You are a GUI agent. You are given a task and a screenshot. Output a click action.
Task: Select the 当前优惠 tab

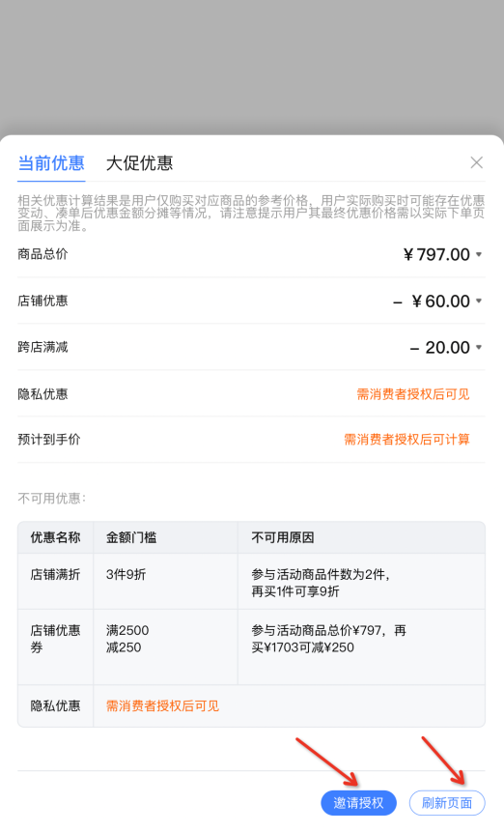[51, 163]
